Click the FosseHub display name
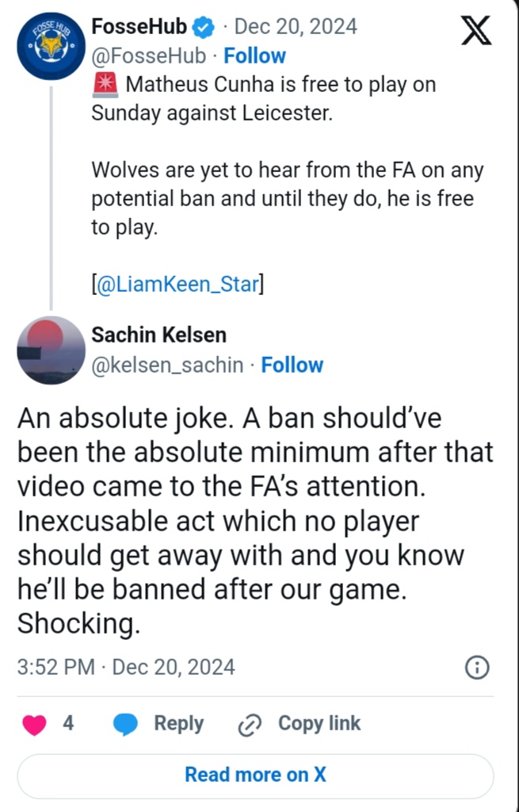 tap(139, 27)
